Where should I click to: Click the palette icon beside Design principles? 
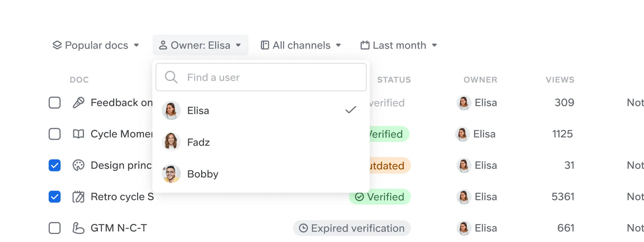(78, 165)
